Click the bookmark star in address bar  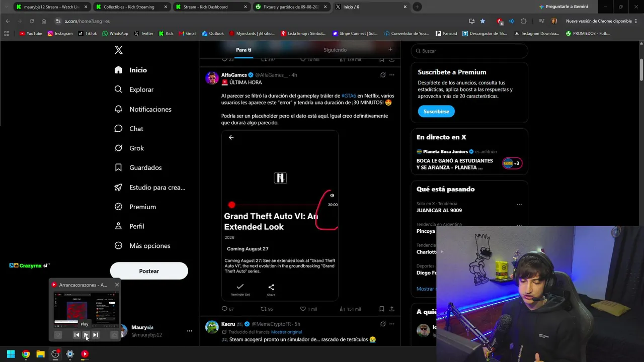pyautogui.click(x=482, y=21)
